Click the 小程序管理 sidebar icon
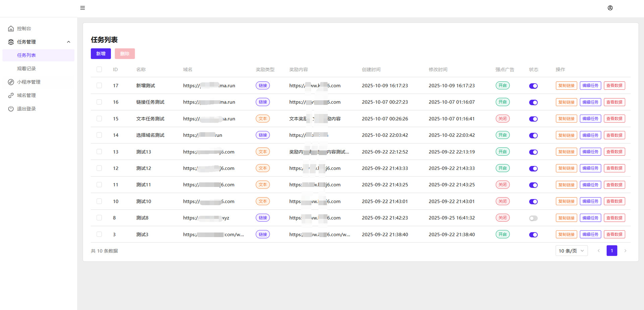This screenshot has height=310, width=644. (x=11, y=82)
